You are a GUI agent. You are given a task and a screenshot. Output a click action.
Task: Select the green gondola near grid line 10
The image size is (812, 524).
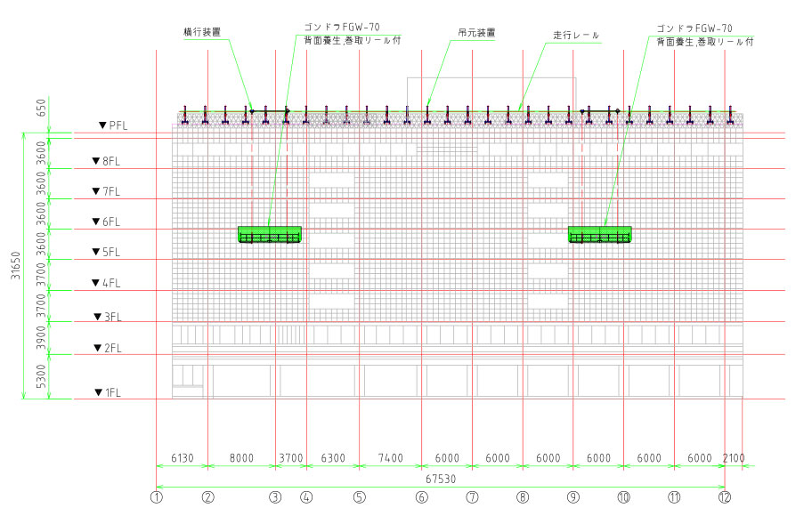coord(600,234)
